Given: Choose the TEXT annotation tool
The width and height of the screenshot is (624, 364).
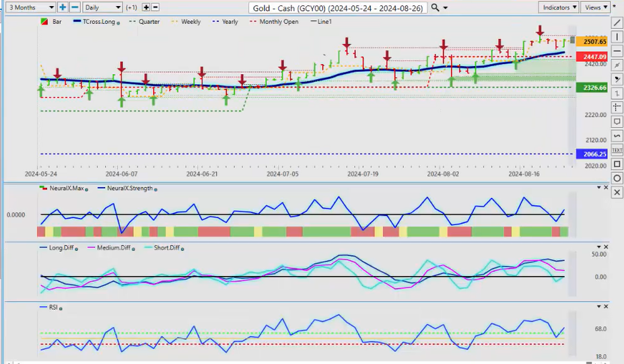Looking at the screenshot, I should click(x=617, y=150).
